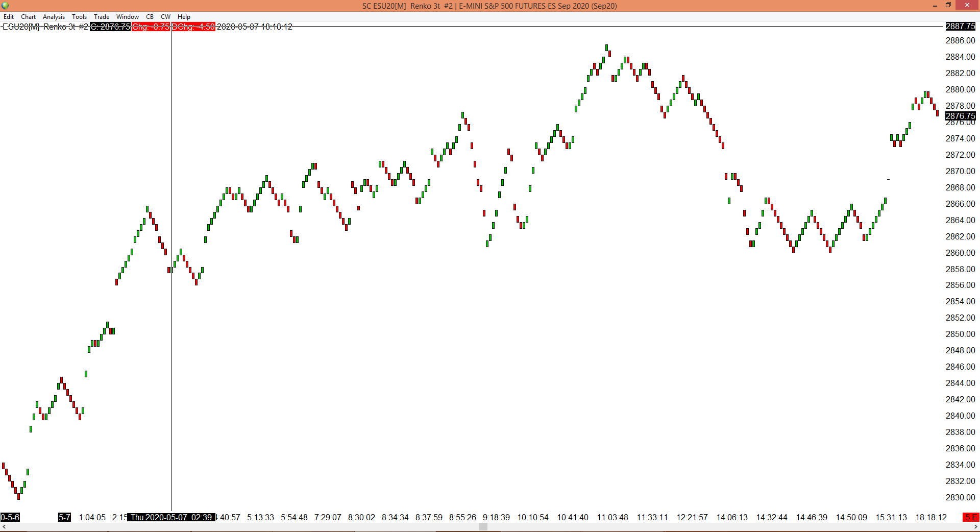Click the 2887.75 top price label
The image size is (980, 532).
(x=960, y=26)
